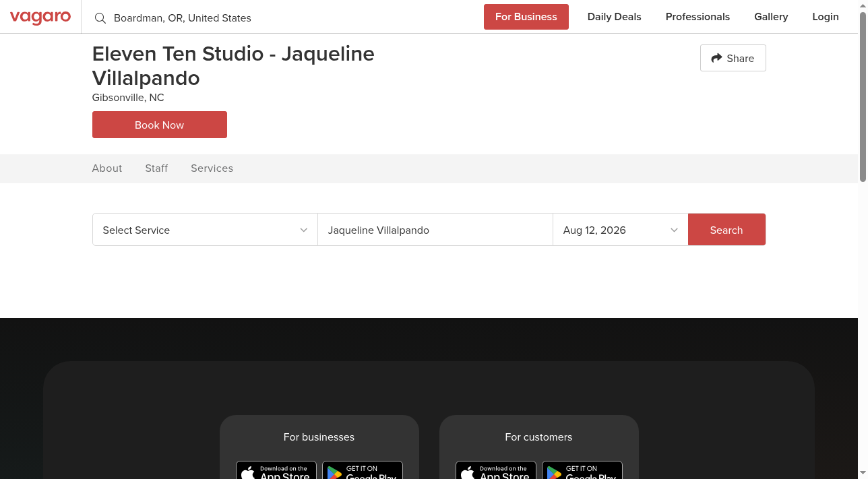The image size is (868, 479).
Task: Click the Select Service chevron arrow
Action: coord(304,230)
